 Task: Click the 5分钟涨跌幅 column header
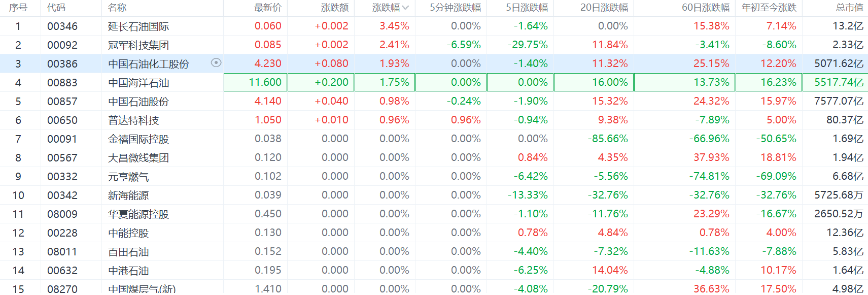click(455, 8)
